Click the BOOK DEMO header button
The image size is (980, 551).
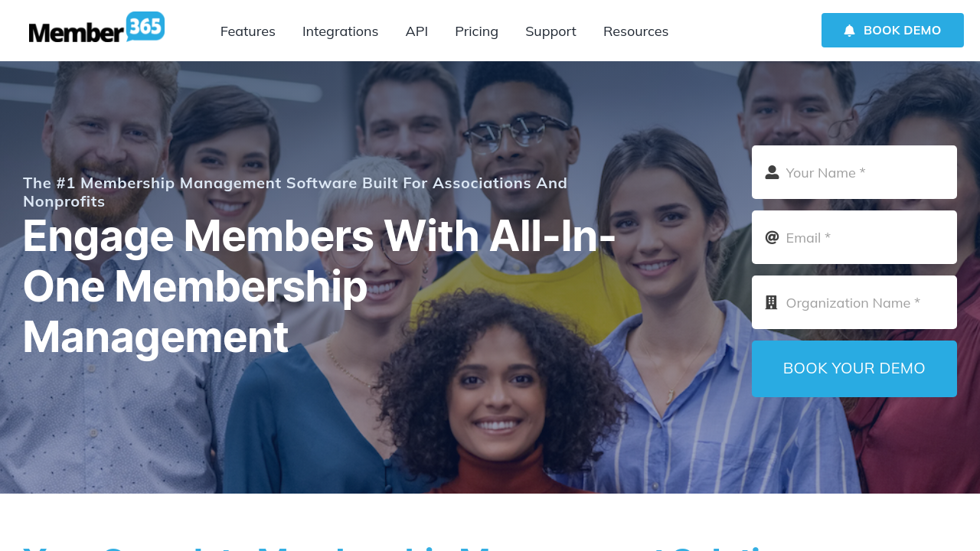coord(893,31)
